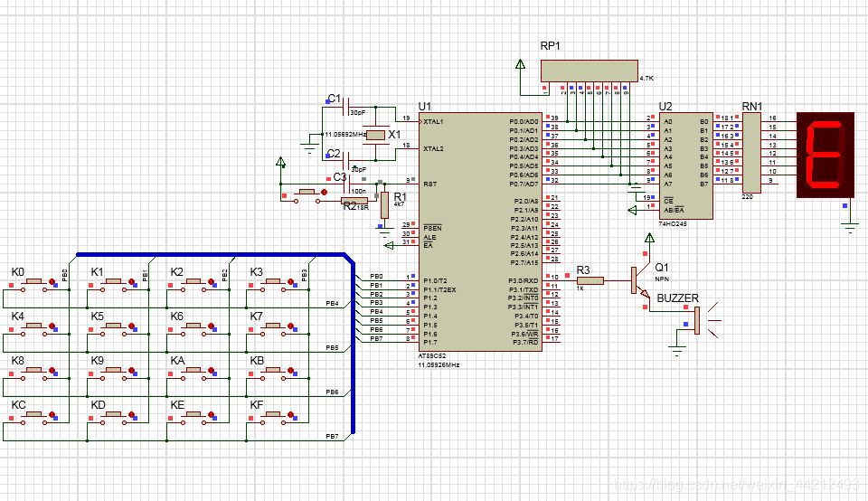Image resolution: width=868 pixels, height=501 pixels.
Task: Select the BUZZER component
Action: [696, 319]
